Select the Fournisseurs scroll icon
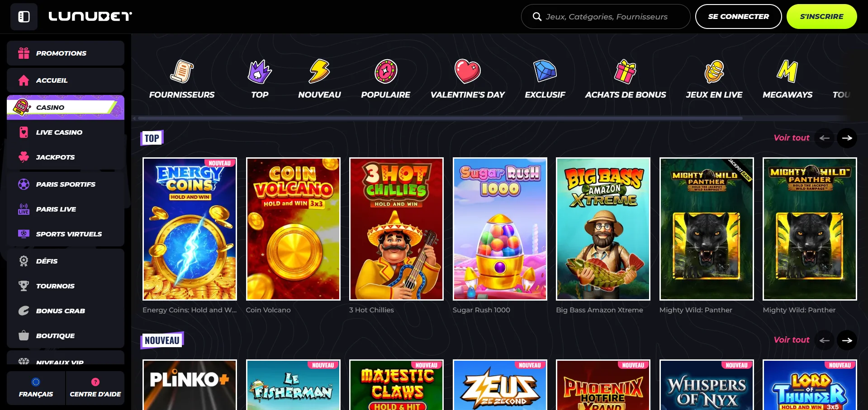Viewport: 868px width, 410px height. click(x=182, y=71)
